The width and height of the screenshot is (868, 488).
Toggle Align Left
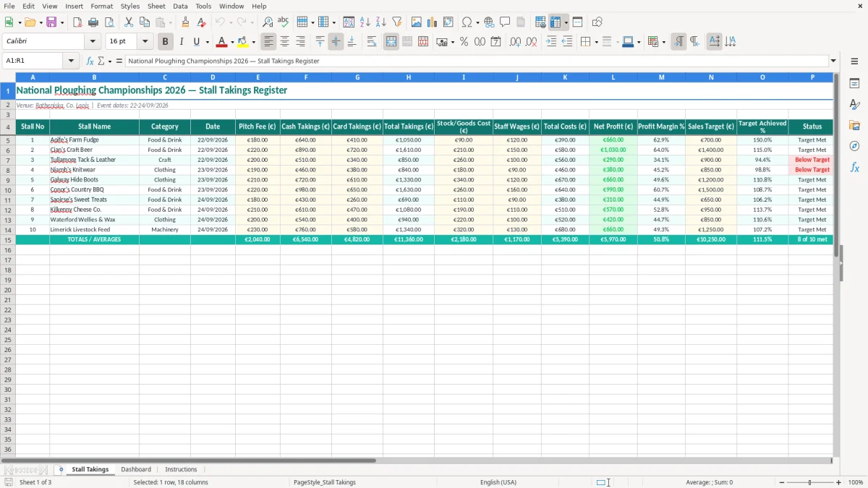pyautogui.click(x=268, y=42)
